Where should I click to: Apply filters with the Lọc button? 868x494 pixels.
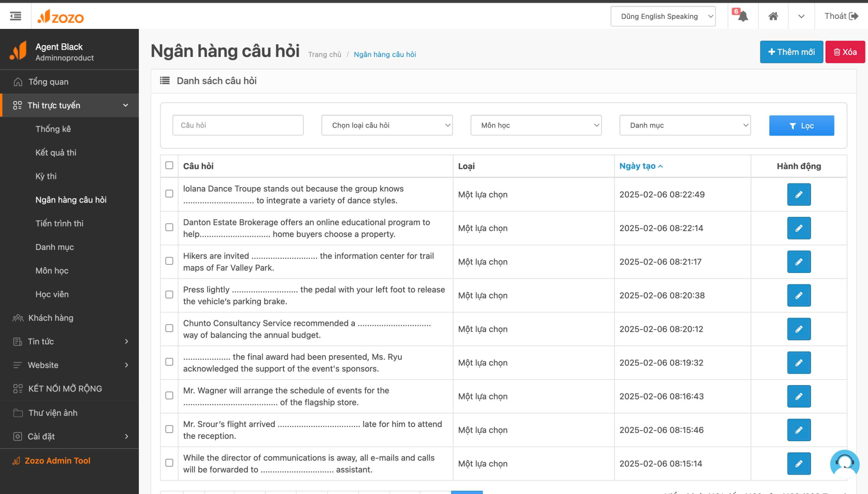pos(802,126)
